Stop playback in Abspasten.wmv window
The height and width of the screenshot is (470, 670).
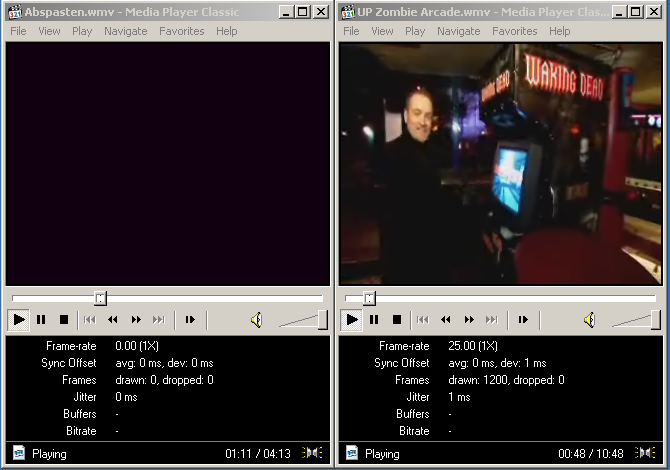[x=64, y=320]
